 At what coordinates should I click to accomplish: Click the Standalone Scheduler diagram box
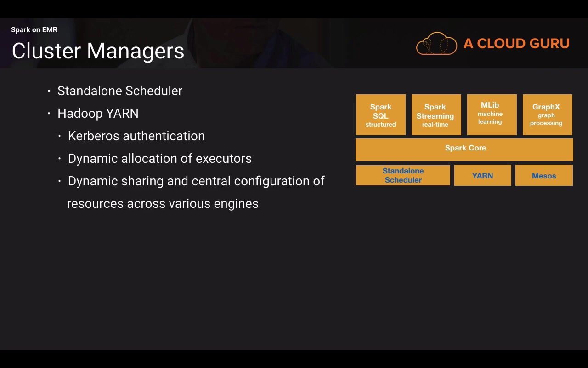(403, 175)
